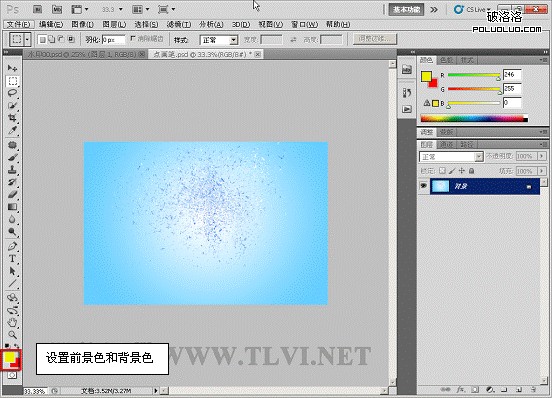Open the Screen Mode dropdown
The height and width of the screenshot is (398, 552).
pyautogui.click(x=166, y=10)
